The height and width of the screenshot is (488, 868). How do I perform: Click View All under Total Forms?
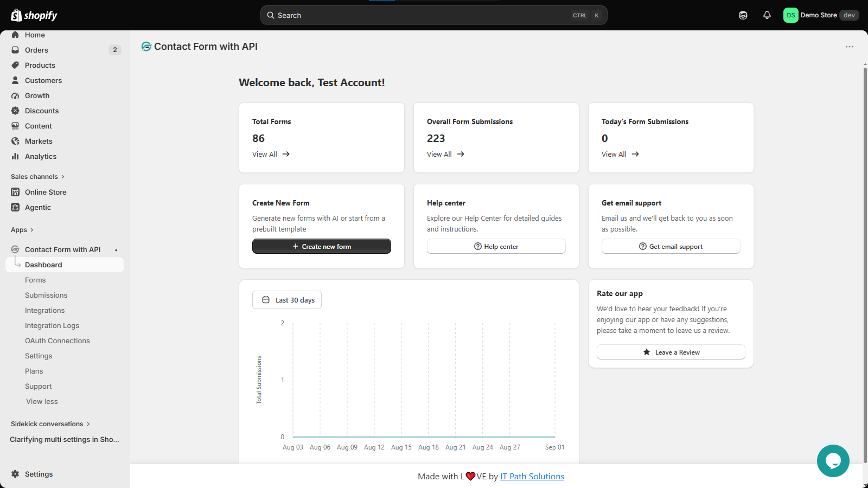(x=265, y=155)
